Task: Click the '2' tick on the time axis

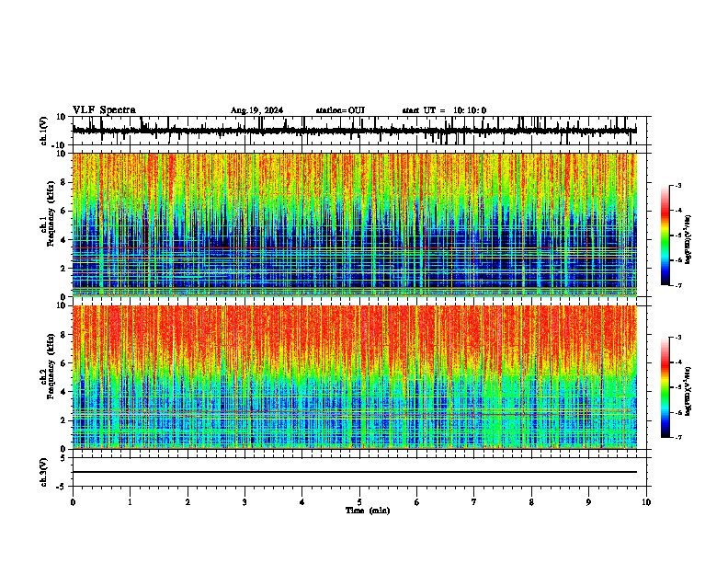Action: pyautogui.click(x=188, y=502)
